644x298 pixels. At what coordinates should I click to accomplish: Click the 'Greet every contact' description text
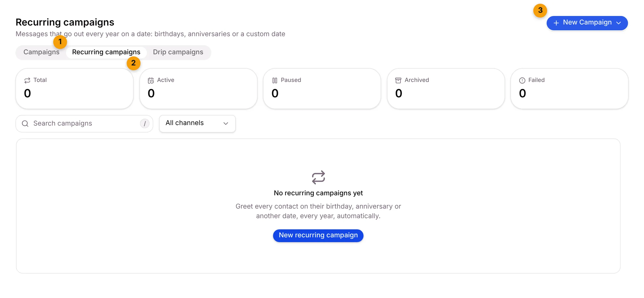[x=318, y=211]
